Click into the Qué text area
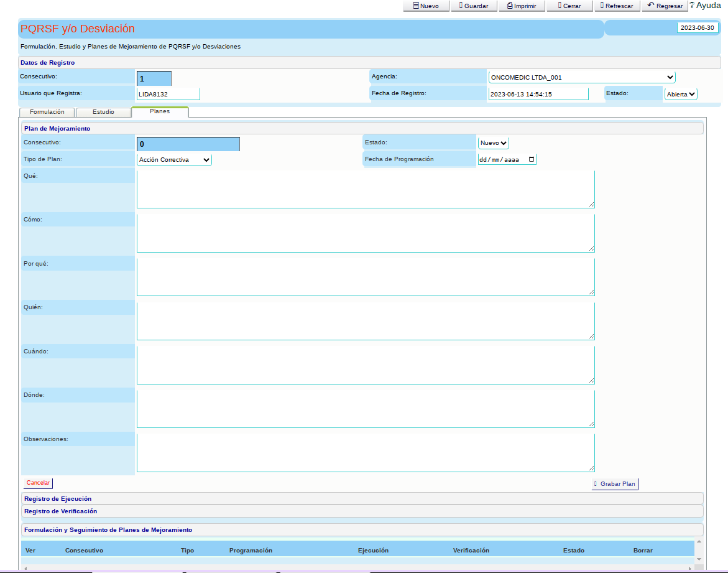The image size is (728, 573). [x=365, y=189]
